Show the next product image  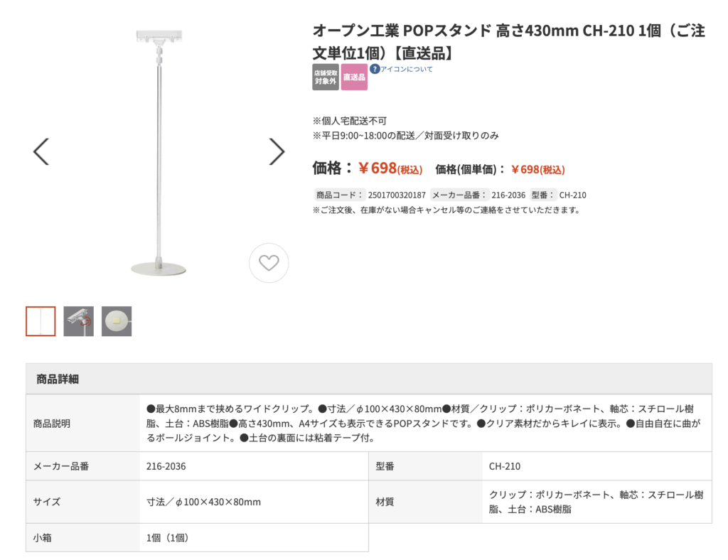pyautogui.click(x=277, y=151)
